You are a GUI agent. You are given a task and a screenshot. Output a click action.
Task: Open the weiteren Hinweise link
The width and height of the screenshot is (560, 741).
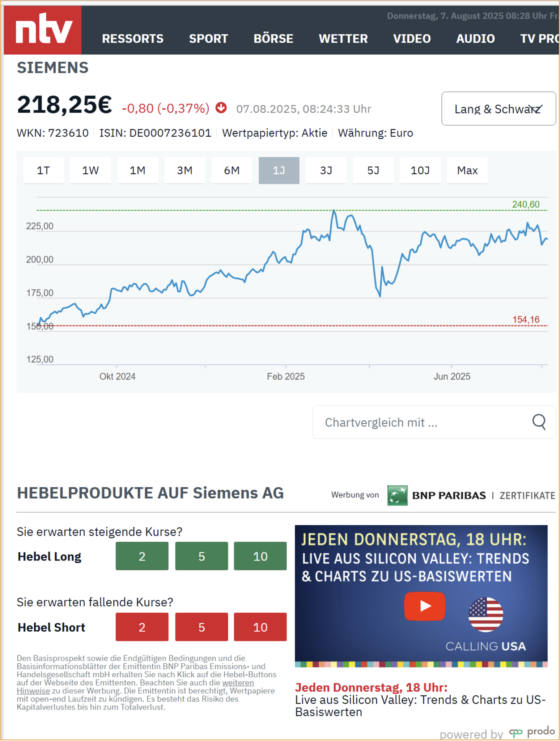click(x=135, y=687)
